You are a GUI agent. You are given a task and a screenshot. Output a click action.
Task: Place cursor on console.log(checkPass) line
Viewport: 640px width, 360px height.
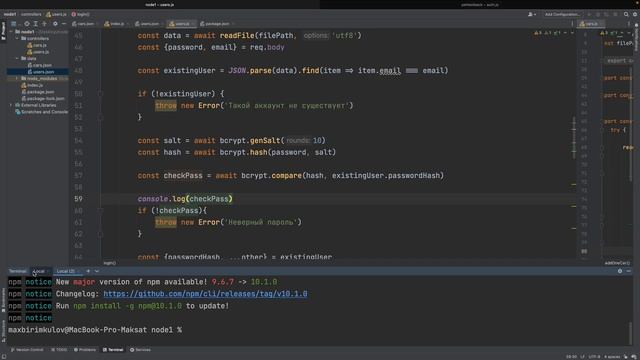click(185, 199)
